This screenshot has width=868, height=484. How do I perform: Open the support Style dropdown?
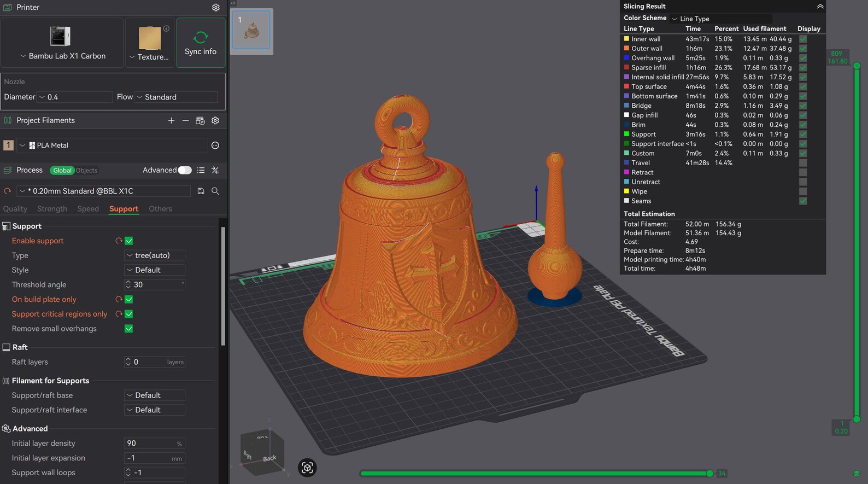pyautogui.click(x=155, y=270)
